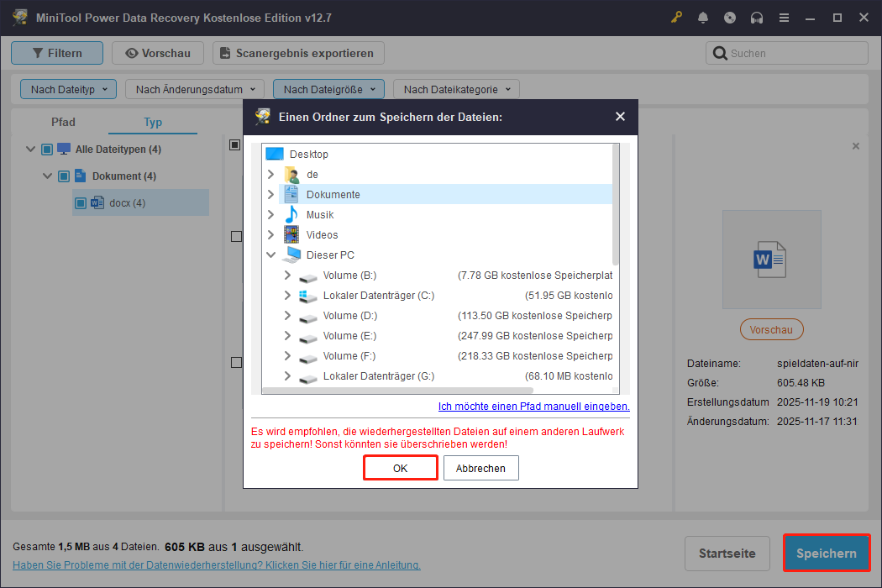Confirm the folder with OK
The width and height of the screenshot is (882, 588).
(401, 468)
